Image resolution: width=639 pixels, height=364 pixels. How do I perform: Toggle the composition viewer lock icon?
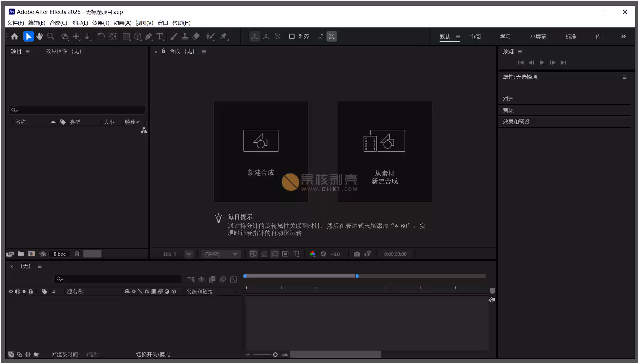(x=163, y=51)
